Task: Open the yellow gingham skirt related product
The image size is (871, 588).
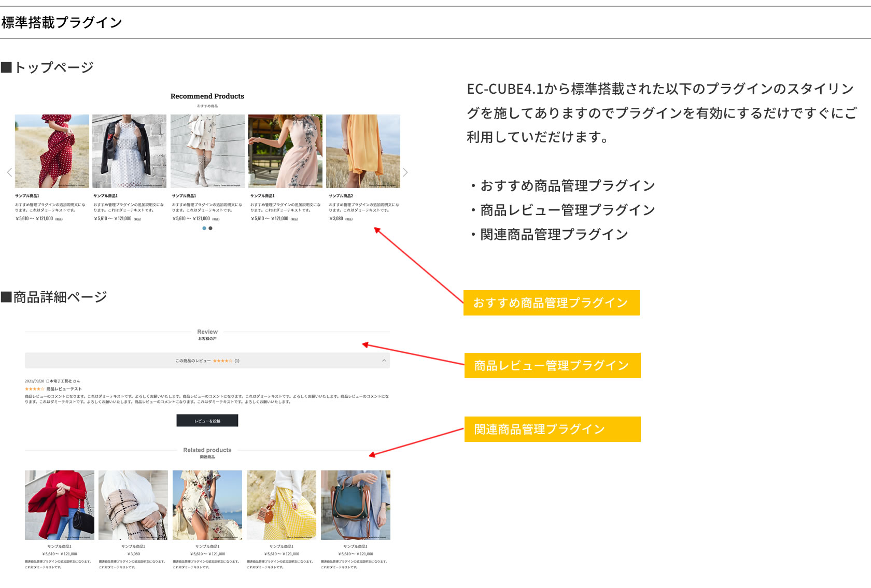Action: coord(282,505)
